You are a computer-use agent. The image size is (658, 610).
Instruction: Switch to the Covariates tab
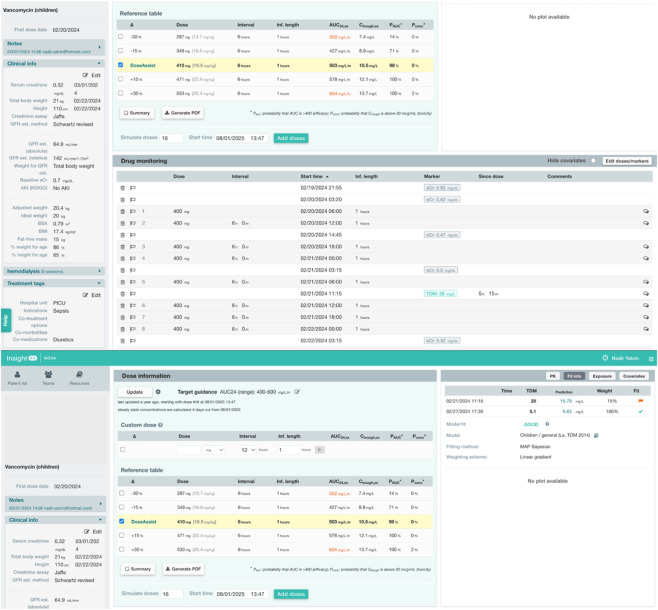point(634,376)
